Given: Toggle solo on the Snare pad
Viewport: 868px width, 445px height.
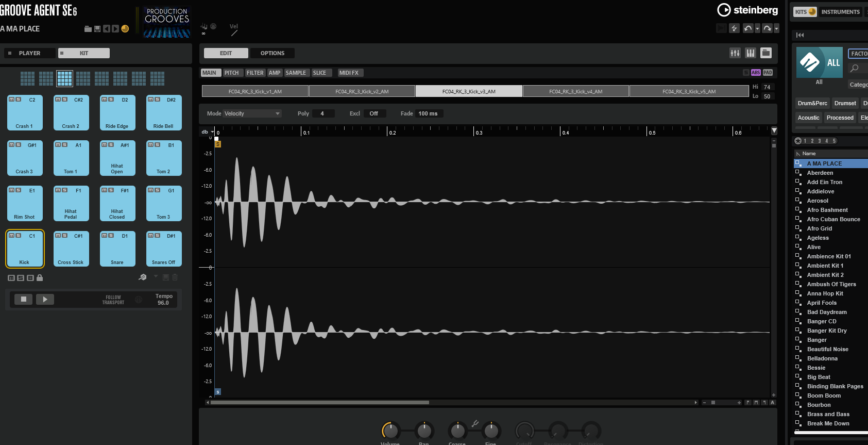Looking at the screenshot, I should (111, 236).
